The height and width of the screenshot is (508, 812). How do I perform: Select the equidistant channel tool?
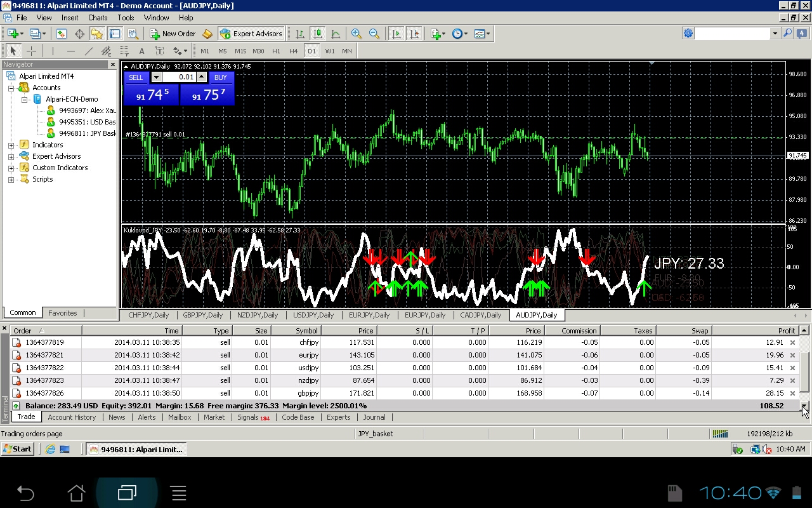click(x=106, y=51)
